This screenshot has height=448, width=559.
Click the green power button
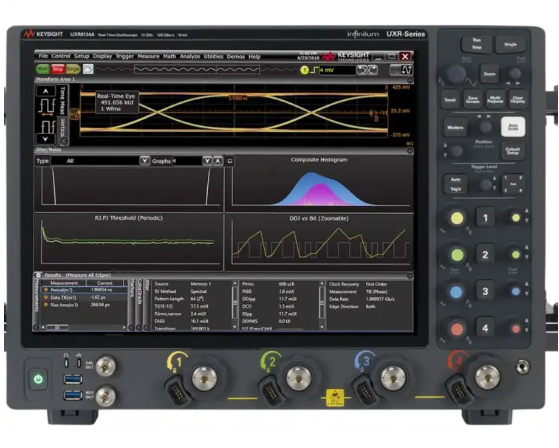click(x=38, y=379)
